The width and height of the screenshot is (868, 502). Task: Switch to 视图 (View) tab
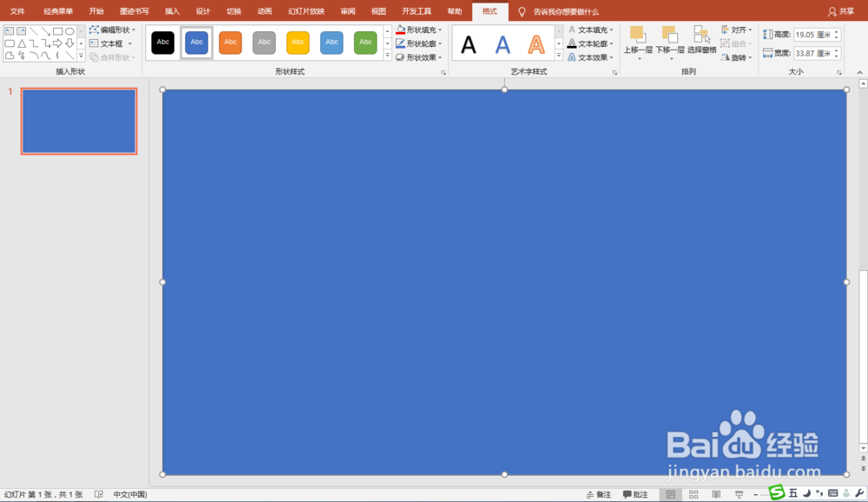tap(378, 11)
